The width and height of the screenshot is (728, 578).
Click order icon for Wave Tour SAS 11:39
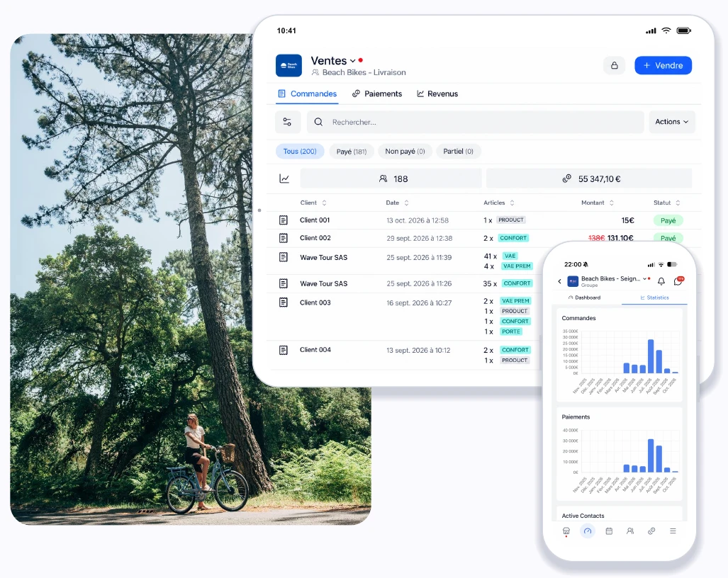(284, 257)
